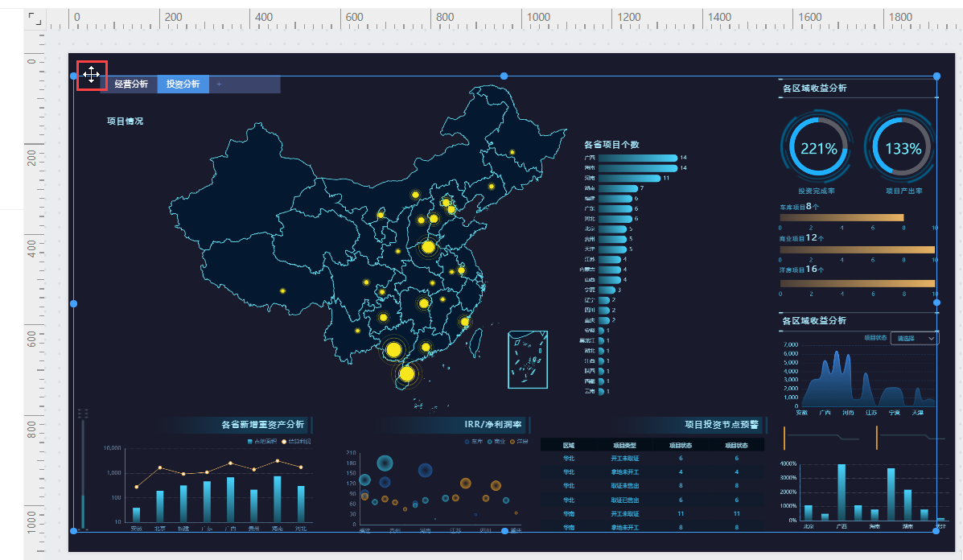Screen dimensions: 963x560
Task: Click the 取证已售出 table cell
Action: click(x=624, y=500)
